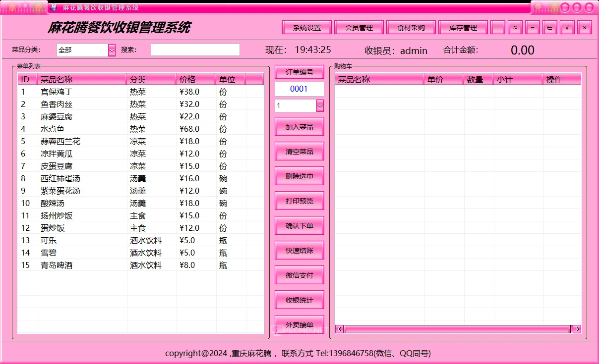Click the 库存管理 inventory button
Image resolution: width=599 pixels, height=364 pixels.
click(463, 27)
